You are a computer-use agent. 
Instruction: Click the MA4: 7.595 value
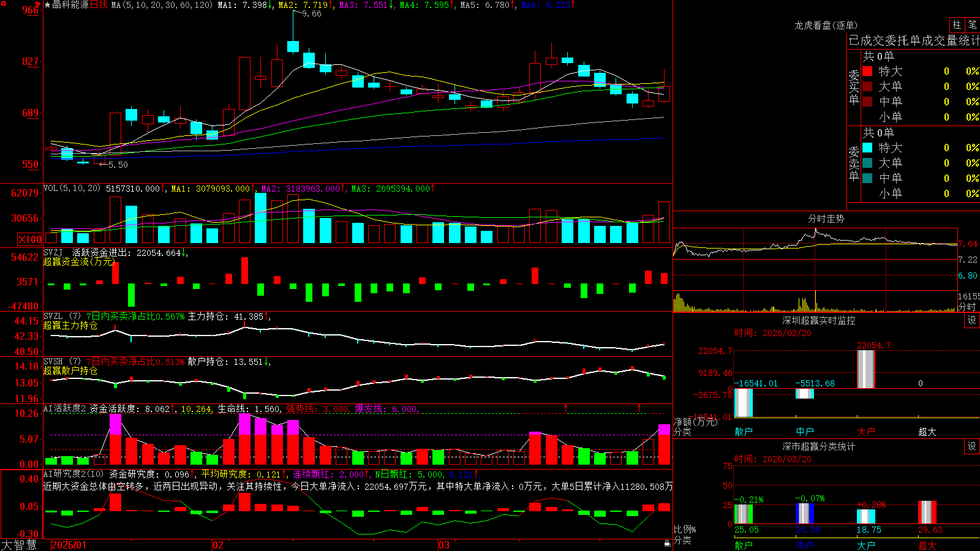tap(427, 5)
